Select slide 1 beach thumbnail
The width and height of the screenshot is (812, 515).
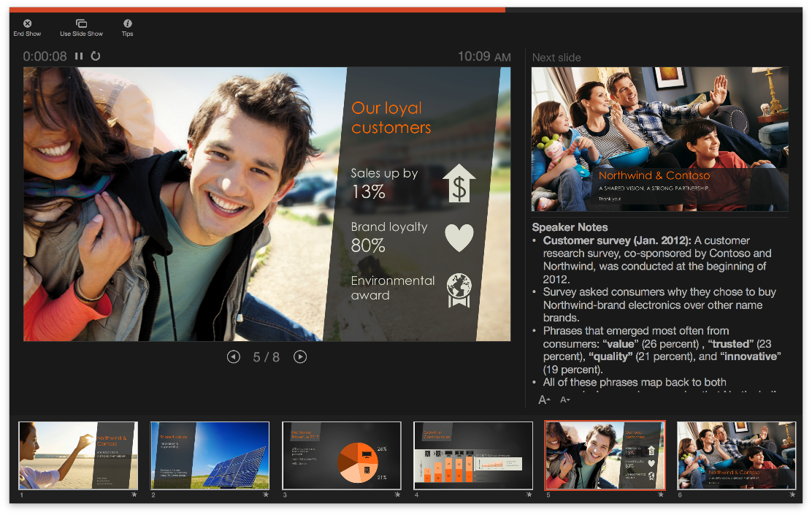(77, 455)
